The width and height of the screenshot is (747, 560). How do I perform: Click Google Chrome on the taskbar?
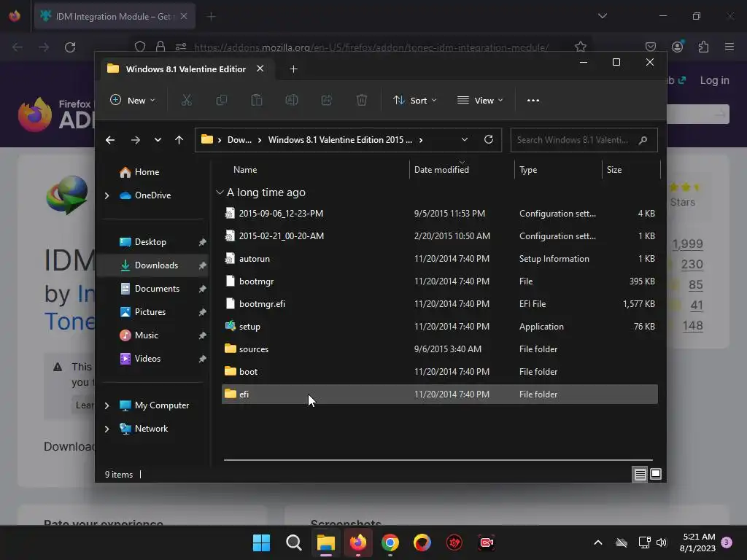[x=390, y=542]
